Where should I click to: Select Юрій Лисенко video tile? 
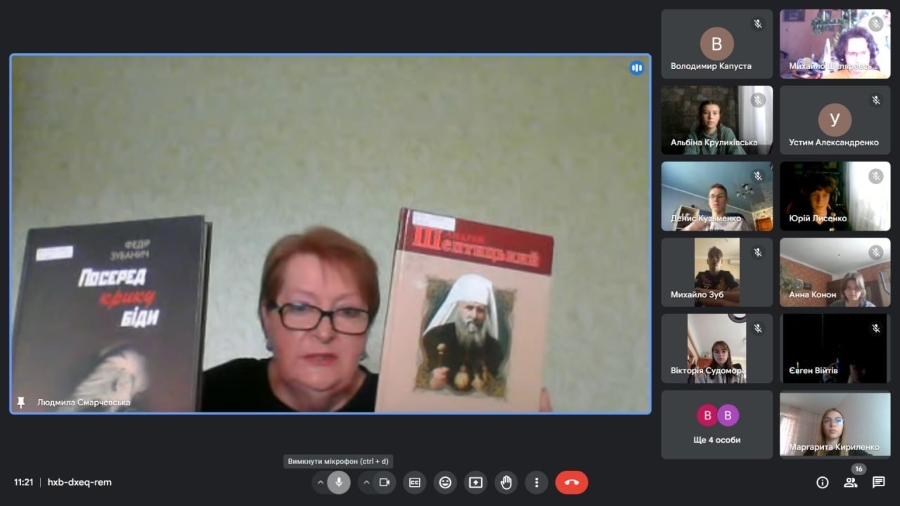pyautogui.click(x=835, y=196)
